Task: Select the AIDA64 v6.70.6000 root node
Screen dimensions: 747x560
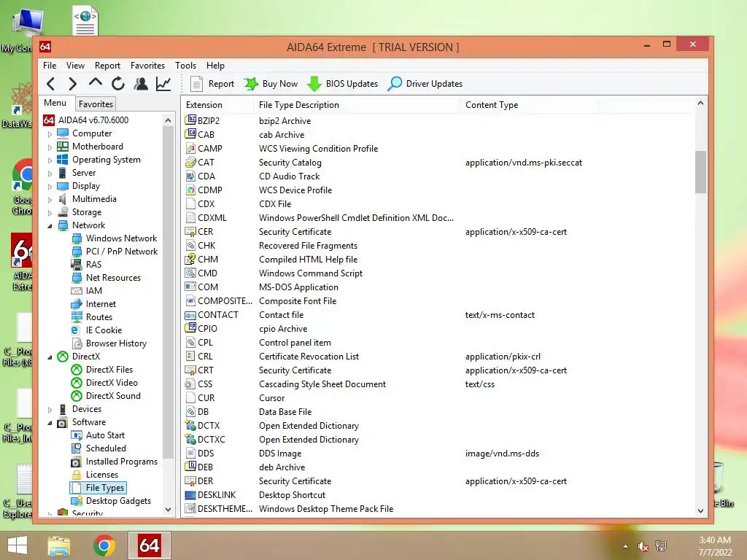Action: click(x=93, y=120)
